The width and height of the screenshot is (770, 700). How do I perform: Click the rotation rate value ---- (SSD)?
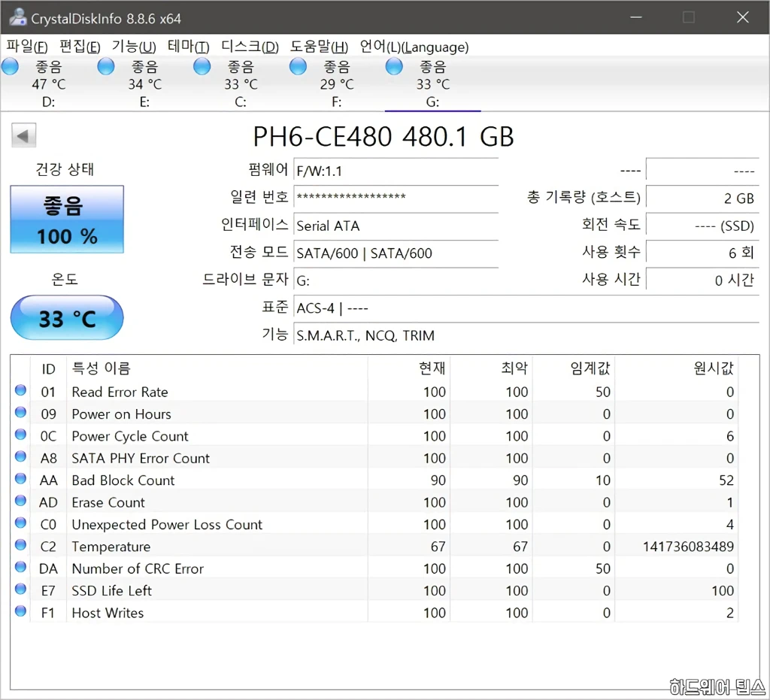703,226
